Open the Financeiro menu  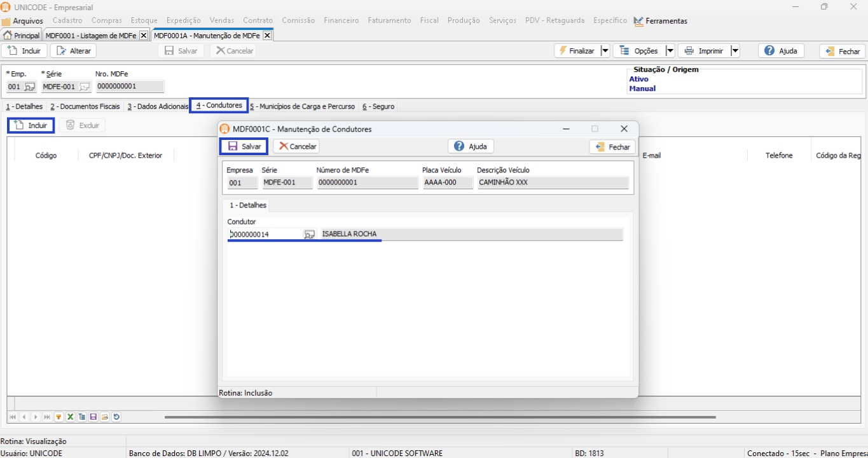tap(341, 20)
